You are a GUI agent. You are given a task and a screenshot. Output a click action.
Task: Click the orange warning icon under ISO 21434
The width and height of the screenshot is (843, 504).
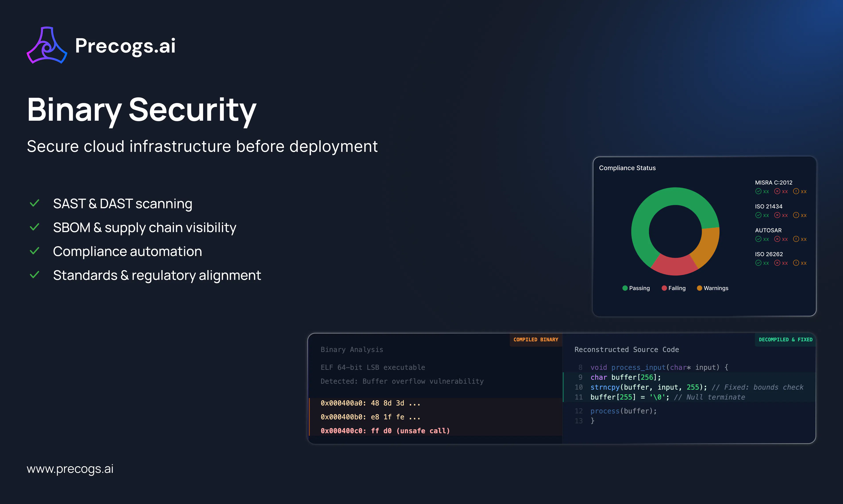796,215
